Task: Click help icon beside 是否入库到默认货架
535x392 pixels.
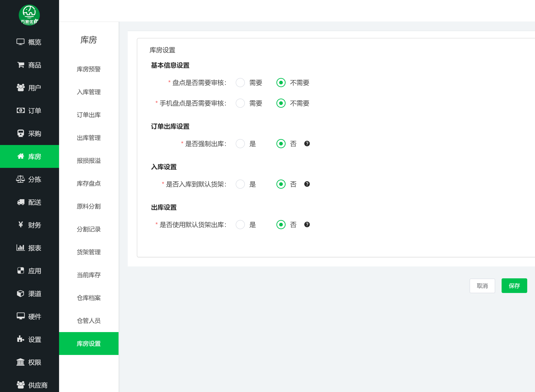Action: (x=307, y=184)
